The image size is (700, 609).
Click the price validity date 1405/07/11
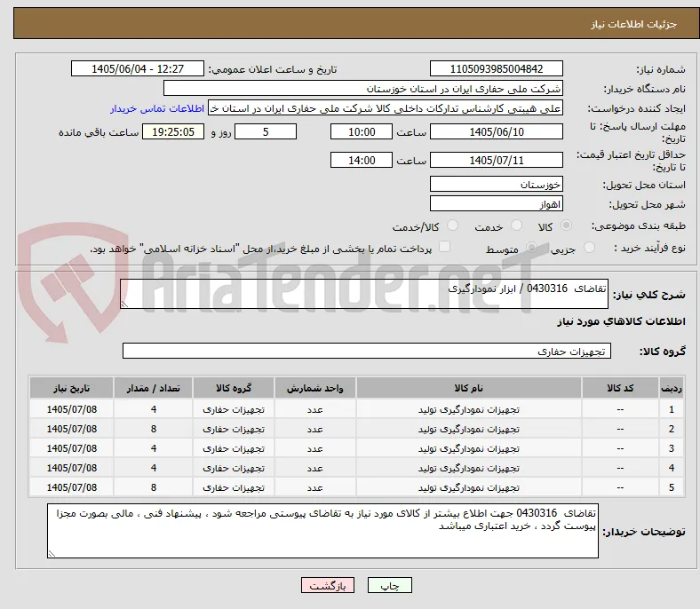pos(496,160)
